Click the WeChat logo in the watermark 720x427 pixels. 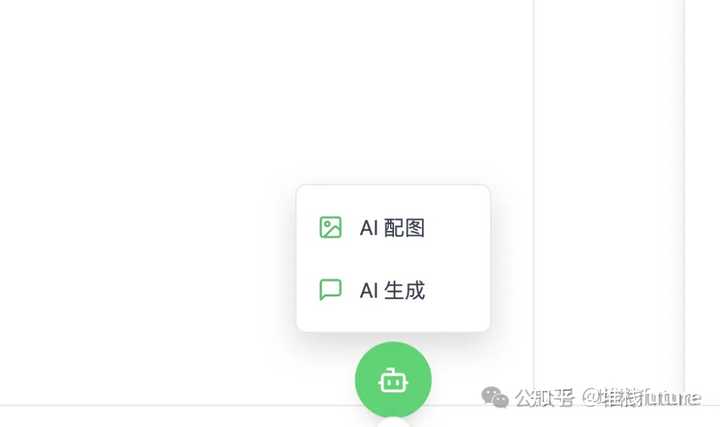495,397
